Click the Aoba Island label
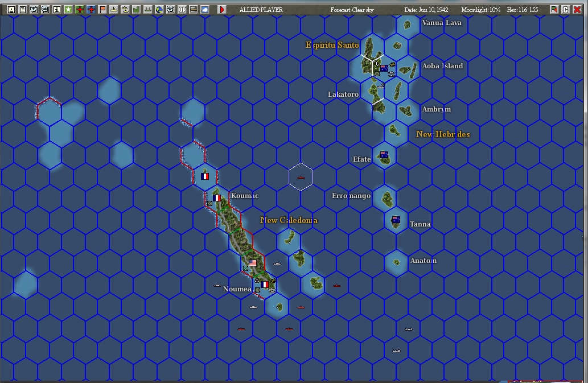Screen dimensions: 588x383 point(442,66)
